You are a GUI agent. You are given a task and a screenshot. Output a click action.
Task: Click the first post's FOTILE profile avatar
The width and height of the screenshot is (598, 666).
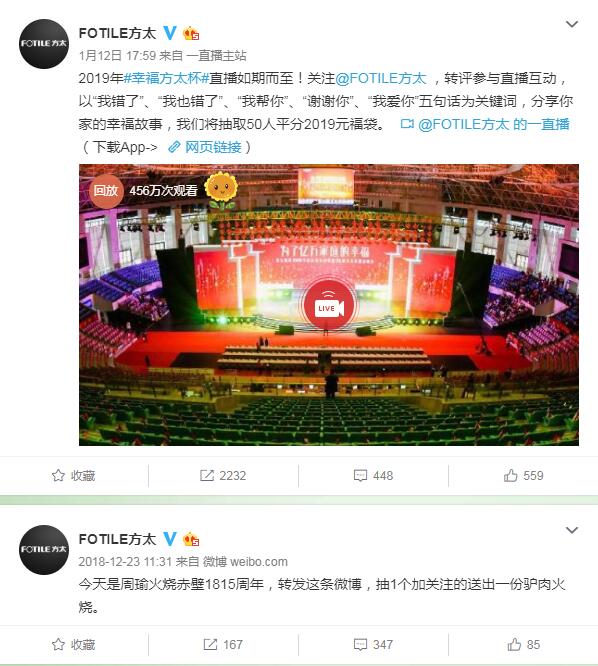(x=44, y=44)
